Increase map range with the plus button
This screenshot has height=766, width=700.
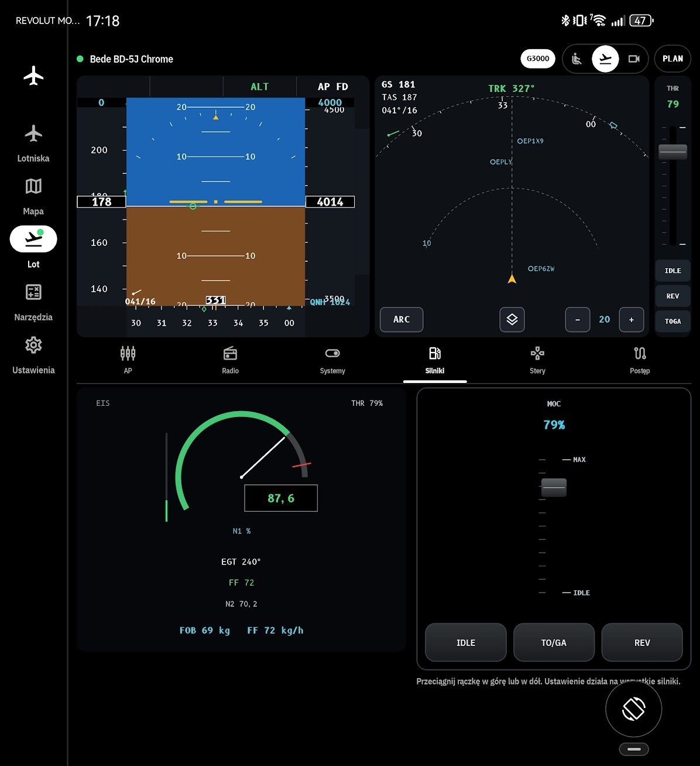632,320
